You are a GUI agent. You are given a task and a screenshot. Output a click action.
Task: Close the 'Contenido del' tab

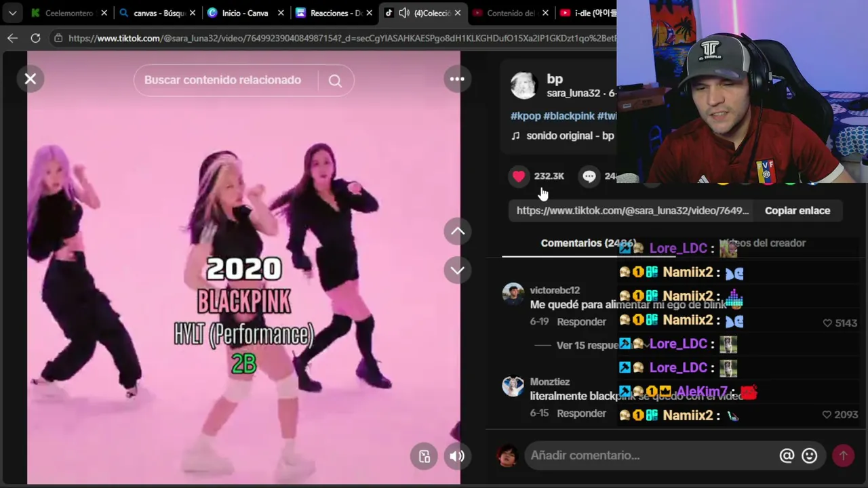[546, 13]
